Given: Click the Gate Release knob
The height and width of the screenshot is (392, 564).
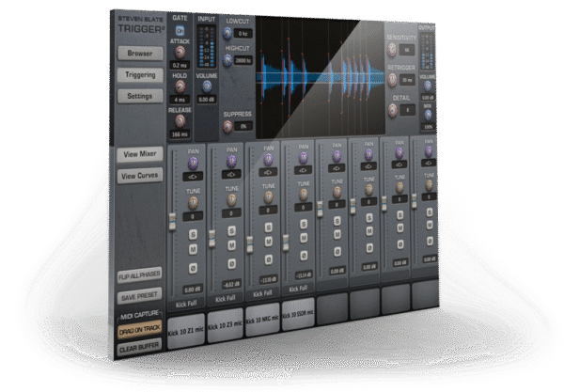Looking at the screenshot, I should [x=180, y=119].
